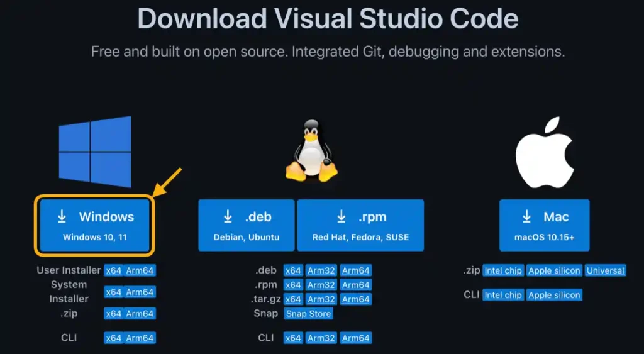Click the 'User Installer' label

[x=69, y=270]
